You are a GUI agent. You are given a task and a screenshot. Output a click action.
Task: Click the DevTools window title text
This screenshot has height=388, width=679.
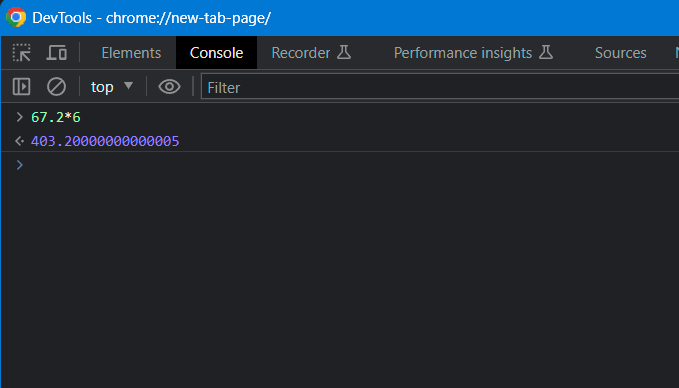click(152, 18)
